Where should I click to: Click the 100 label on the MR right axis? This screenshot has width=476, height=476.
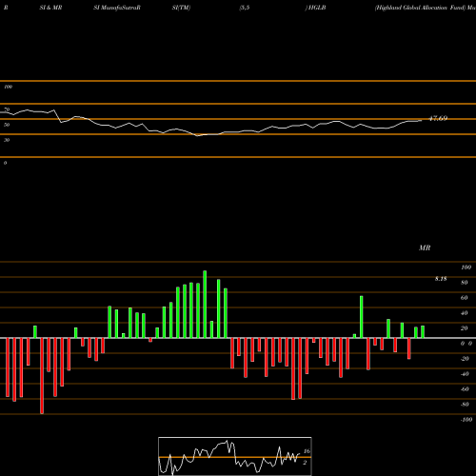466,268
